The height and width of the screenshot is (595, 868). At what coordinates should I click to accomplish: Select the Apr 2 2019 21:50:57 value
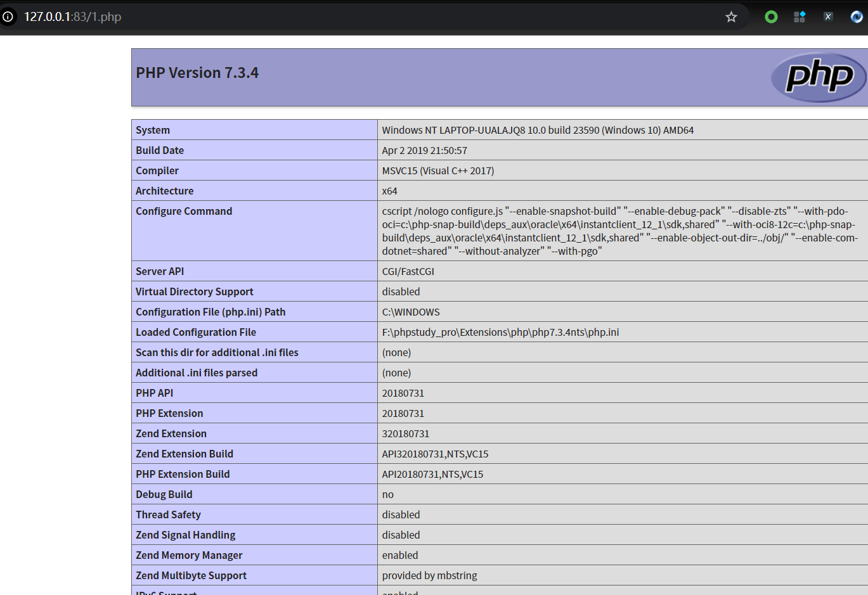click(424, 150)
